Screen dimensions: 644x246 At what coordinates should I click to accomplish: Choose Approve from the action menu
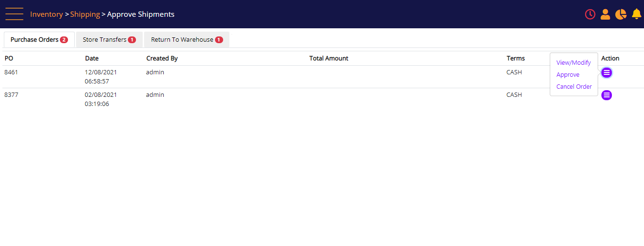coord(568,75)
